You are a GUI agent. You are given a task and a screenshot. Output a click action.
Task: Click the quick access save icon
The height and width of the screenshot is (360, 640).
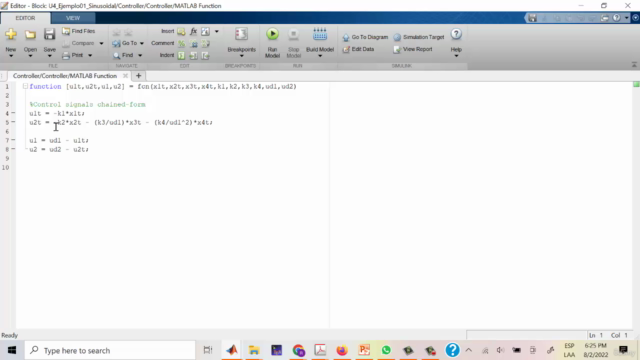(x=532, y=18)
